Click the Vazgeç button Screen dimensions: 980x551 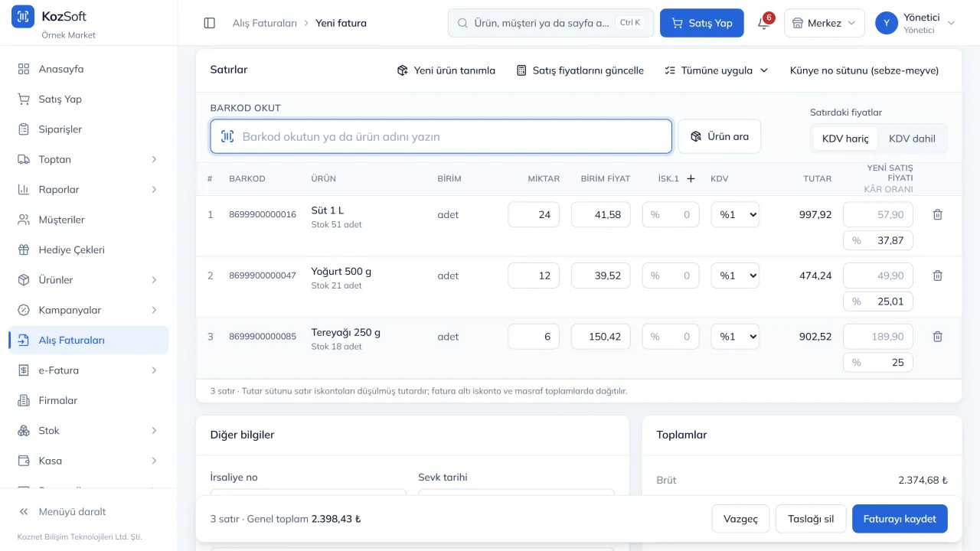pyautogui.click(x=740, y=519)
